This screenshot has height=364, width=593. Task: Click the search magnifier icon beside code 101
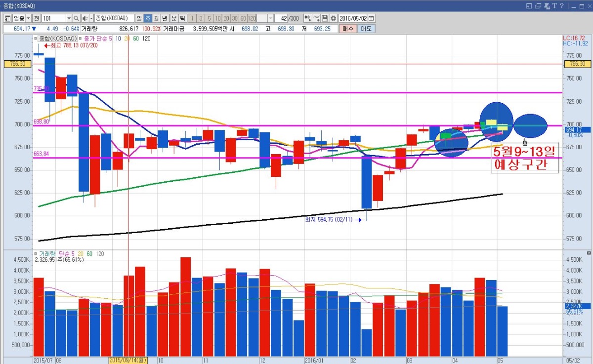click(77, 18)
